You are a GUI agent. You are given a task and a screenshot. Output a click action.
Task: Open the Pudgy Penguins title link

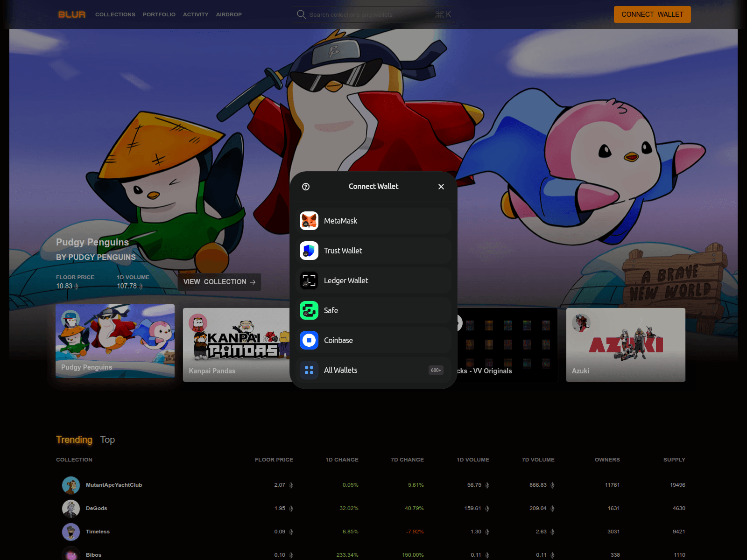pos(92,242)
